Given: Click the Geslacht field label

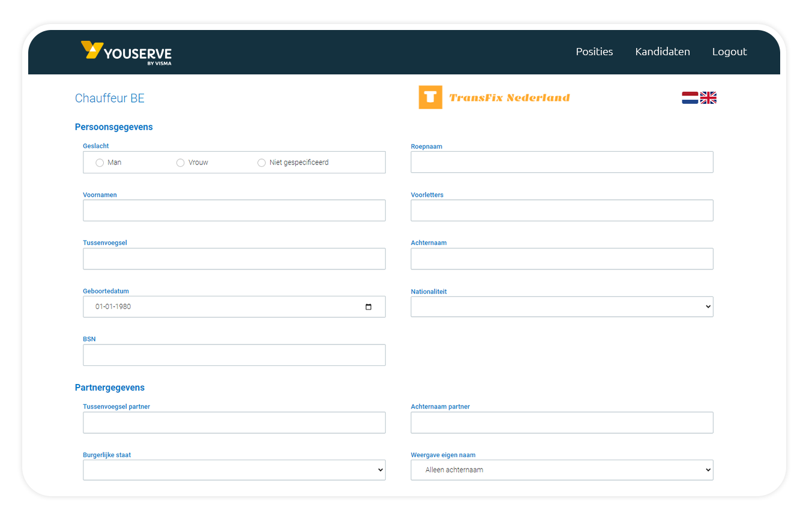Looking at the screenshot, I should point(96,146).
